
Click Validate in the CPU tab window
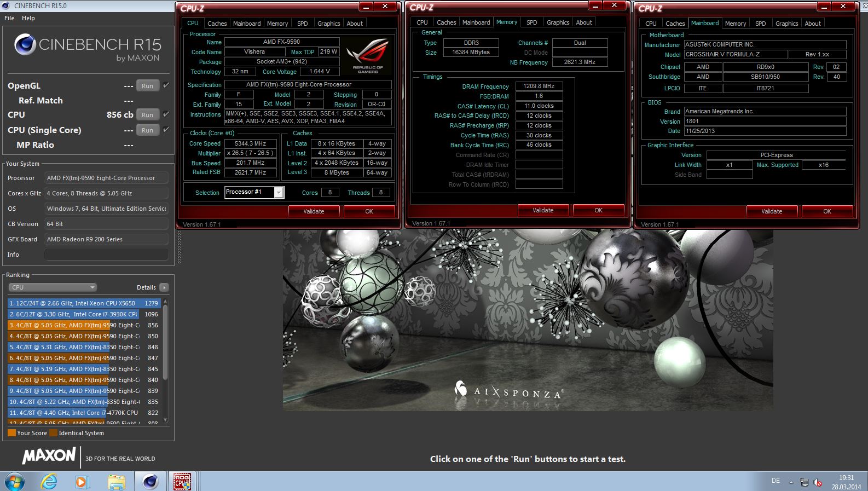(x=314, y=211)
